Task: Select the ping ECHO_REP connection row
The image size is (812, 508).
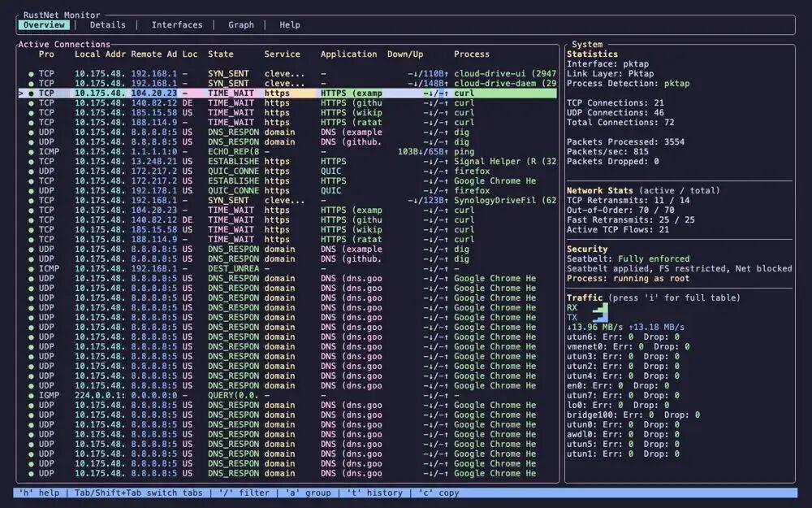Action: point(288,152)
